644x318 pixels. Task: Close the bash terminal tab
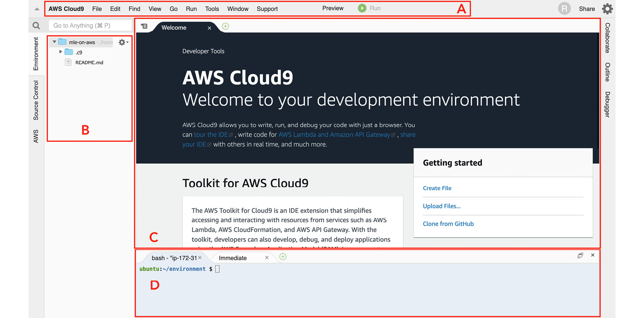pyautogui.click(x=200, y=258)
